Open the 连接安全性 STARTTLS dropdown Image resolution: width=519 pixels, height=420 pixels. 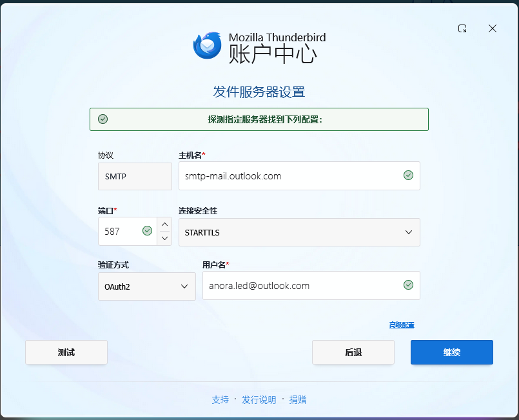299,232
